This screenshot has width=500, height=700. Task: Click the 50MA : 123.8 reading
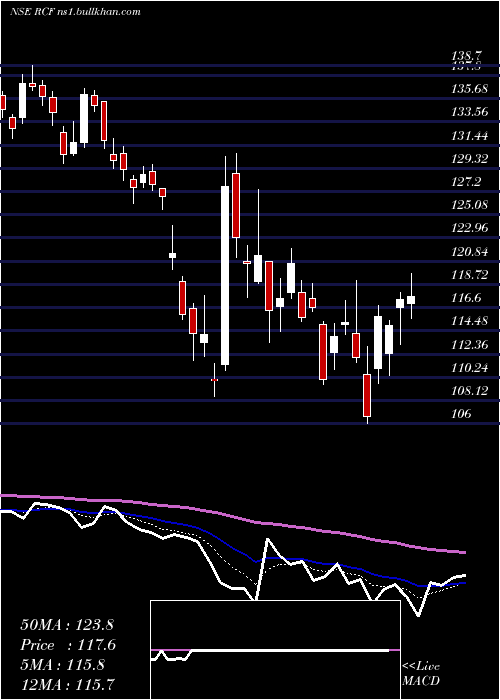(68, 625)
